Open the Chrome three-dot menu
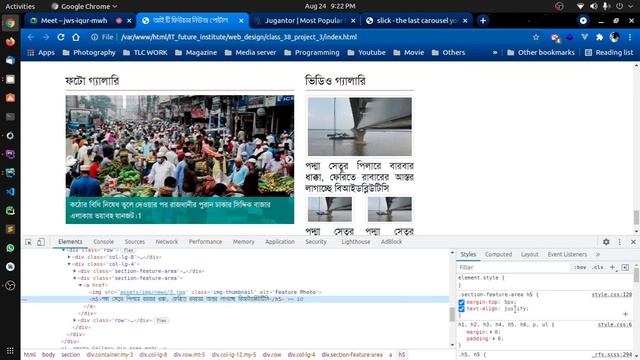The height and width of the screenshot is (360, 640). coord(630,37)
